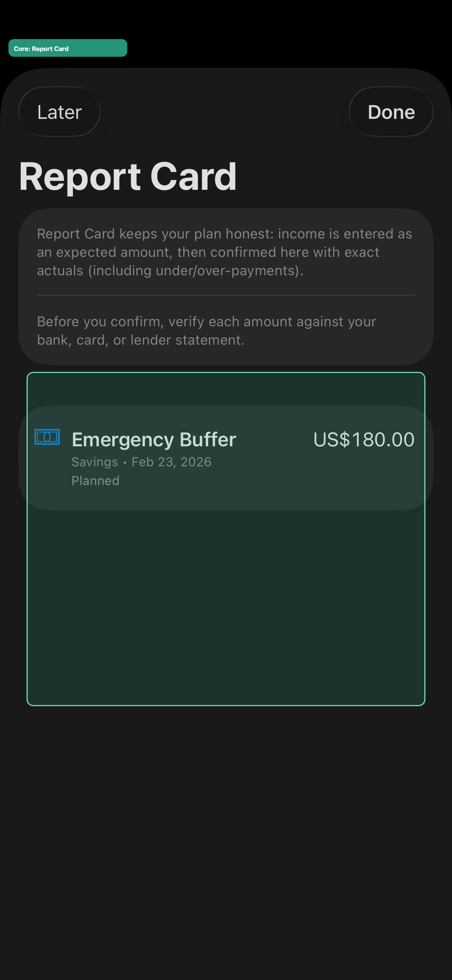The image size is (452, 980).
Task: Click the dot separator between Savings and date
Action: pyautogui.click(x=125, y=463)
